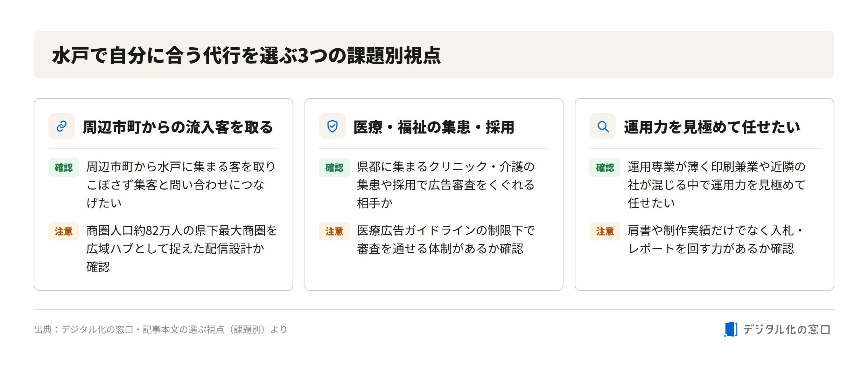Click the shield checkmark icon
Viewport: 868px width, 370px height.
pyautogui.click(x=332, y=126)
